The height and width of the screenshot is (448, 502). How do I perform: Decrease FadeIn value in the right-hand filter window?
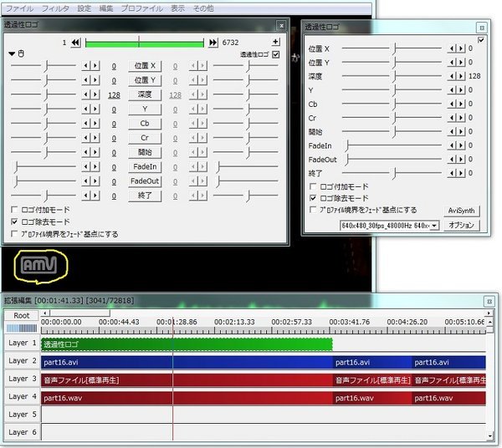click(453, 145)
